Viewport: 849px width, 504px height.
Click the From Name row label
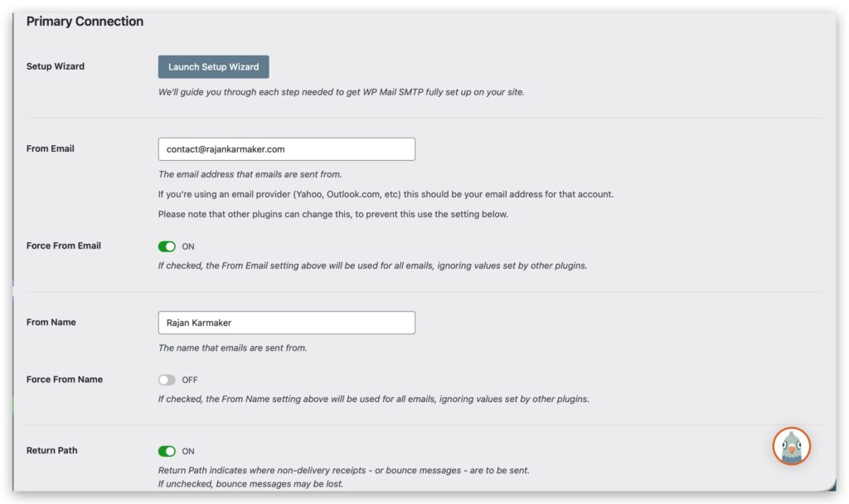point(51,322)
